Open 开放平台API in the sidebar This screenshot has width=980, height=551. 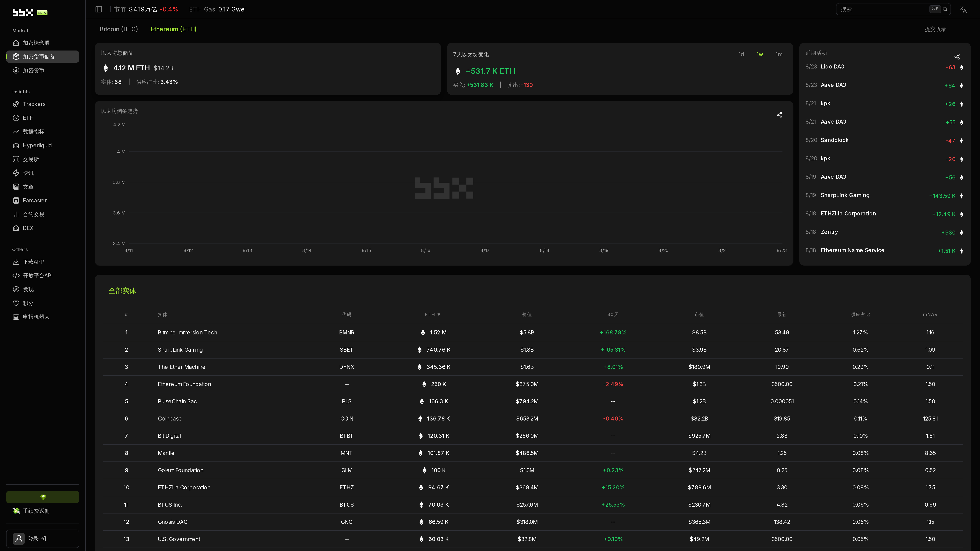tap(43, 276)
